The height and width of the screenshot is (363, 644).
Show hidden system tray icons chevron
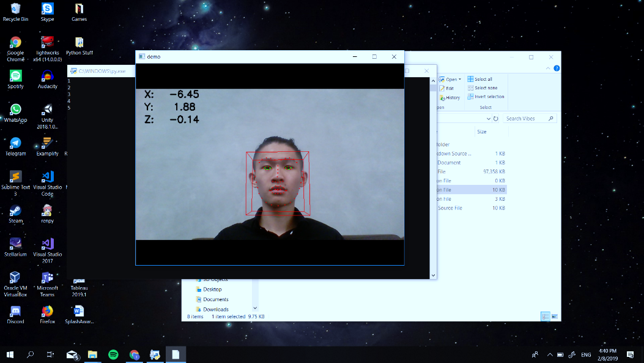[x=550, y=355]
